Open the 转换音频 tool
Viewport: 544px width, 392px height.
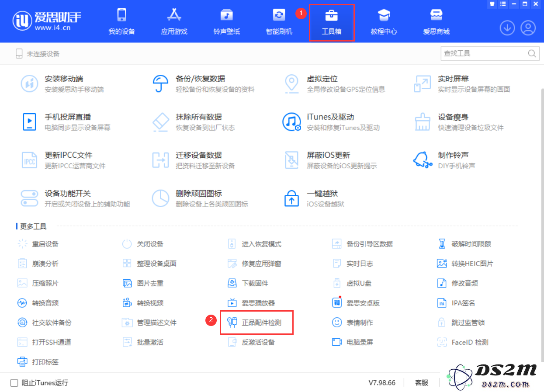coord(38,303)
